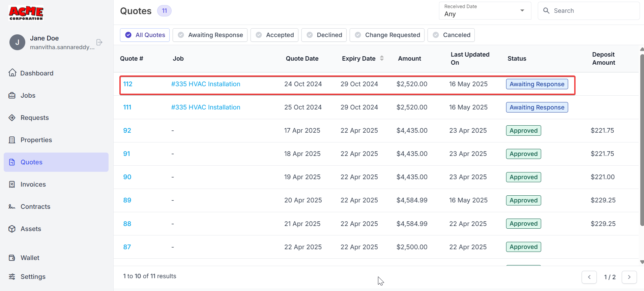The height and width of the screenshot is (291, 644).
Task: Open Settings from the sidebar
Action: pos(33,277)
